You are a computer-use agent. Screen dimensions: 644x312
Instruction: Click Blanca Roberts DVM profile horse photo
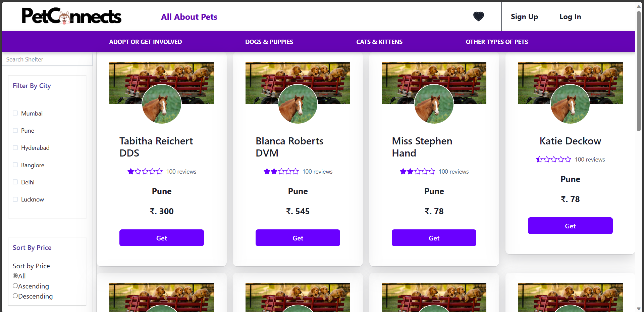tap(298, 104)
